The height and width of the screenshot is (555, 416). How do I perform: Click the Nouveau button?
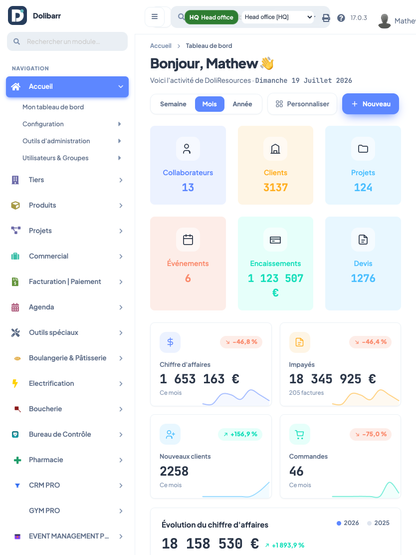tap(370, 104)
